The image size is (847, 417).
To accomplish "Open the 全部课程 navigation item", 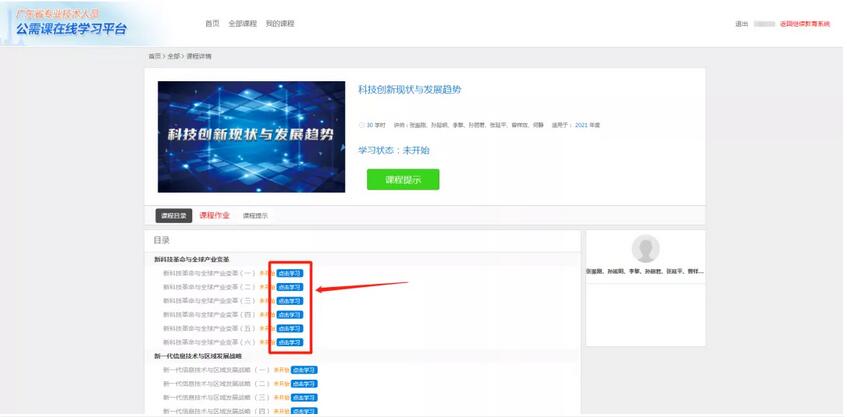I will [243, 24].
